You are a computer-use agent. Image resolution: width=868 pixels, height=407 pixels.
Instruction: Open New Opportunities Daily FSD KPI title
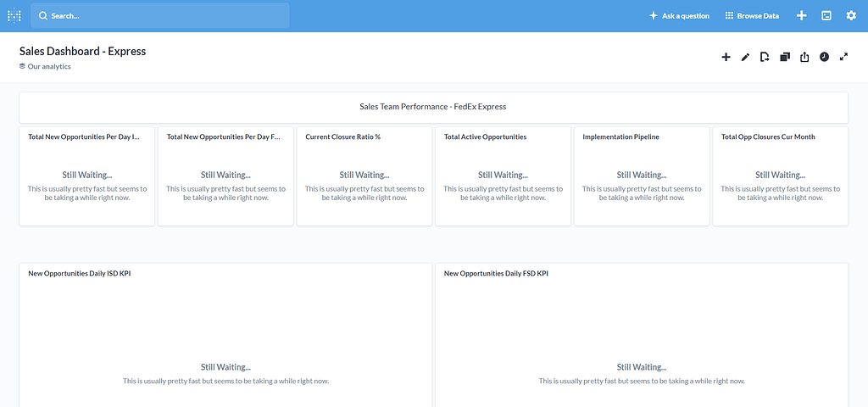tap(496, 274)
